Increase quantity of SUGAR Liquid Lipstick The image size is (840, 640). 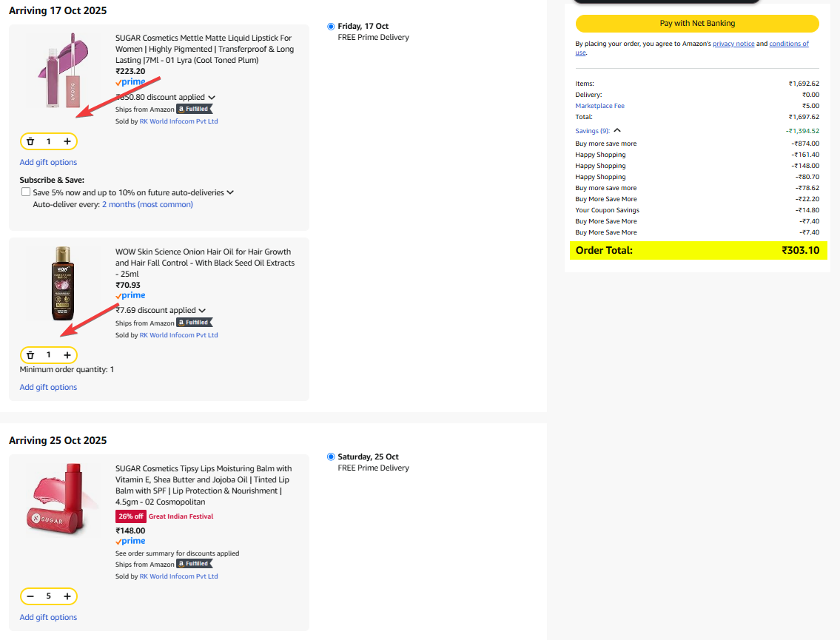(67, 141)
